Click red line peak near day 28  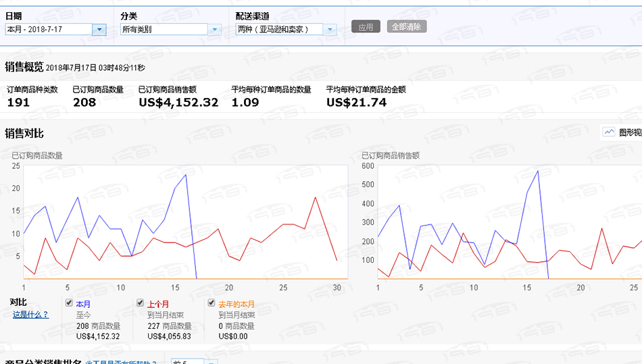tap(316, 197)
